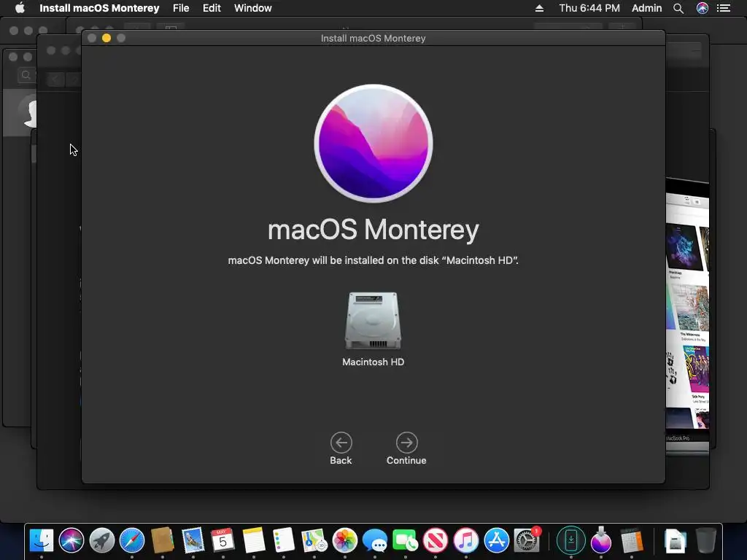This screenshot has width=747, height=560.
Task: Open the Calculator icon in the Dock
Action: point(632,540)
